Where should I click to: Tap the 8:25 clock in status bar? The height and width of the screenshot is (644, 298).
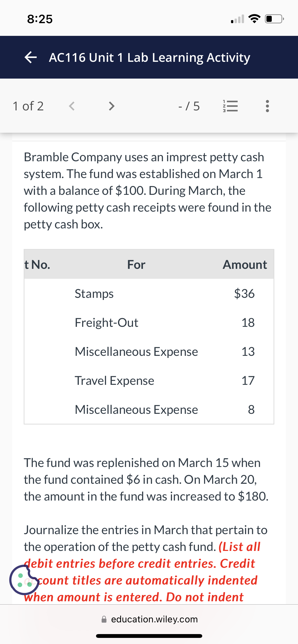(x=40, y=19)
